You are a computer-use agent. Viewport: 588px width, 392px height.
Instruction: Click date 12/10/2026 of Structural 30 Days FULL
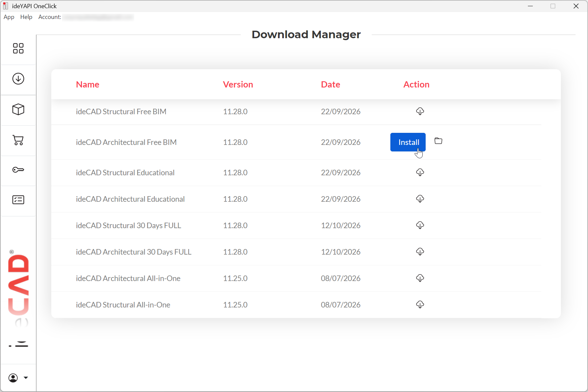point(341,226)
